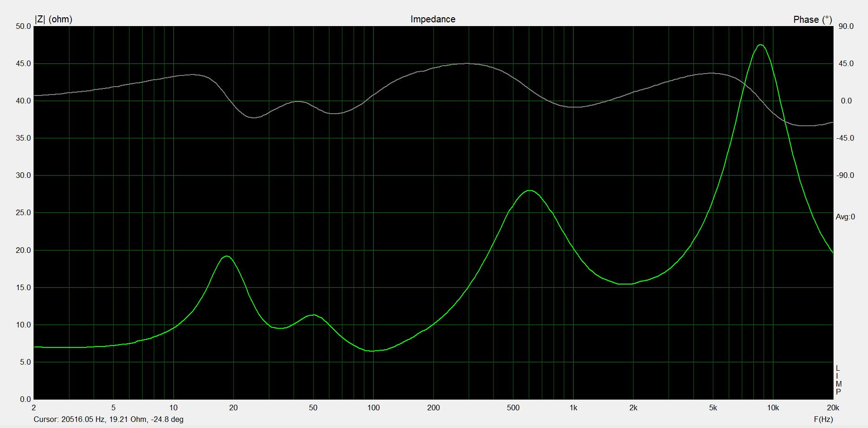868x428 pixels.
Task: Click the green impedance peak near 9 kHz
Action: 760,45
